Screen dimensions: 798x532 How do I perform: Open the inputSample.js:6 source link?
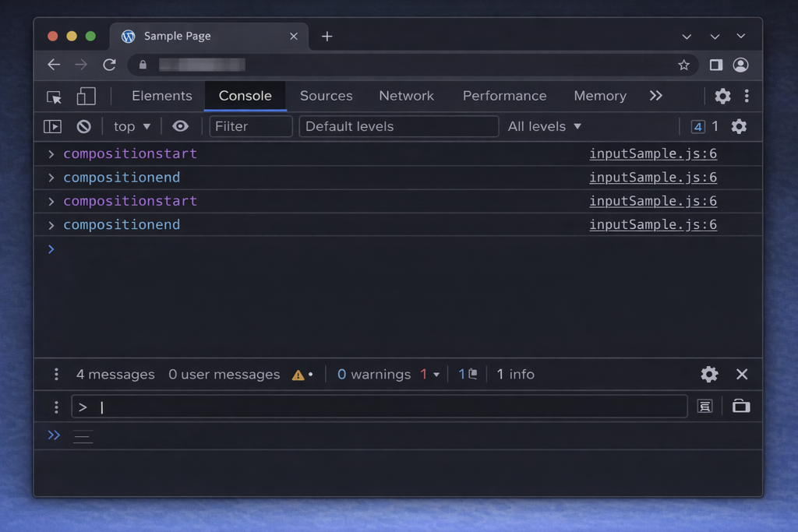[652, 153]
